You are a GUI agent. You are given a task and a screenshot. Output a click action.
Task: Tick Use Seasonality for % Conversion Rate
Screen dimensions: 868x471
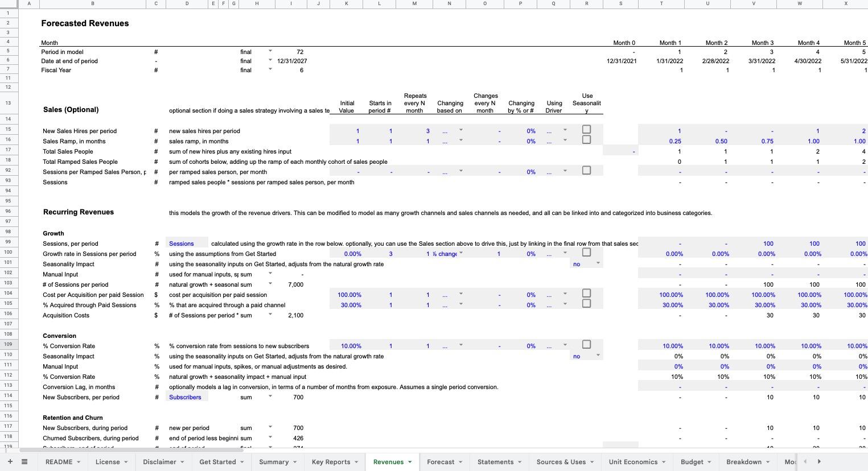pyautogui.click(x=587, y=344)
